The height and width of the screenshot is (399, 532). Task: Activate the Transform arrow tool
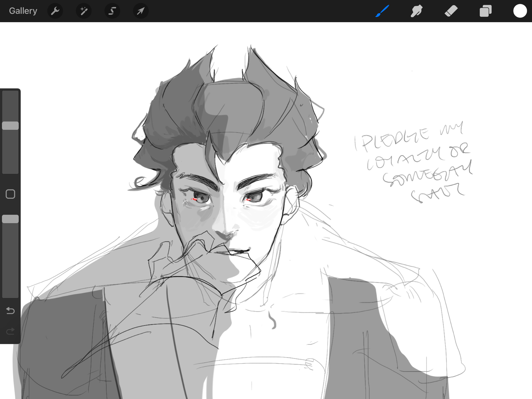pos(141,11)
